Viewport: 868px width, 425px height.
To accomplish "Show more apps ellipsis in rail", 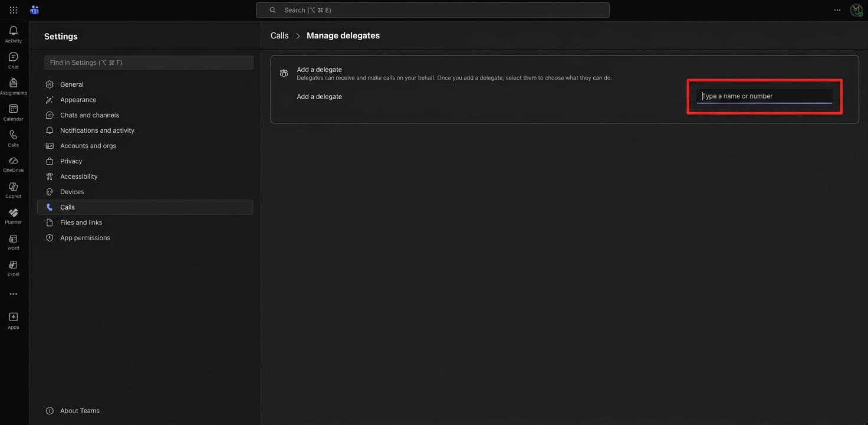I will click(13, 294).
